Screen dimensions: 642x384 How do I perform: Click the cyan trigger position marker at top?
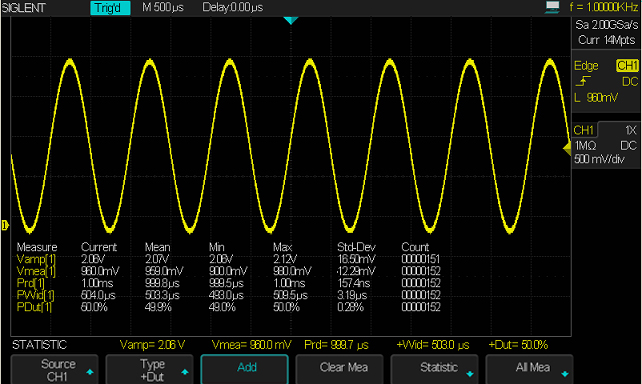point(291,20)
